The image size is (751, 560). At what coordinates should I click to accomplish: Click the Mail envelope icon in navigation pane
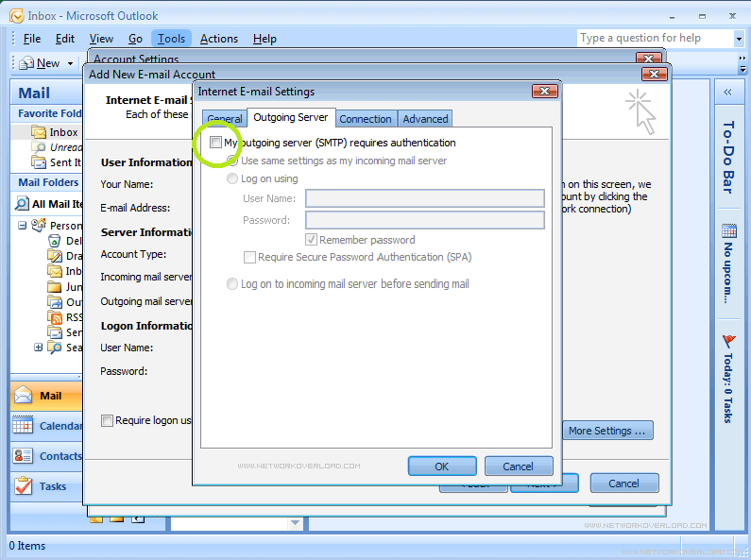(24, 396)
